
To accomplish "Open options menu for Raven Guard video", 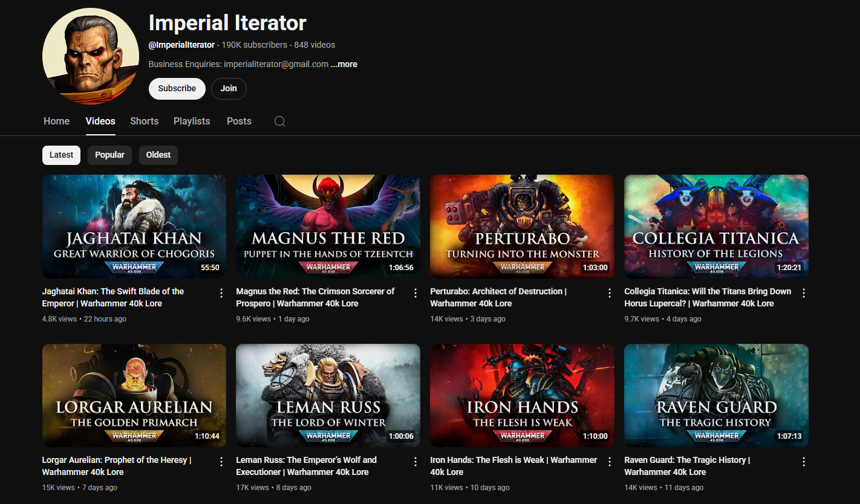I will click(804, 462).
